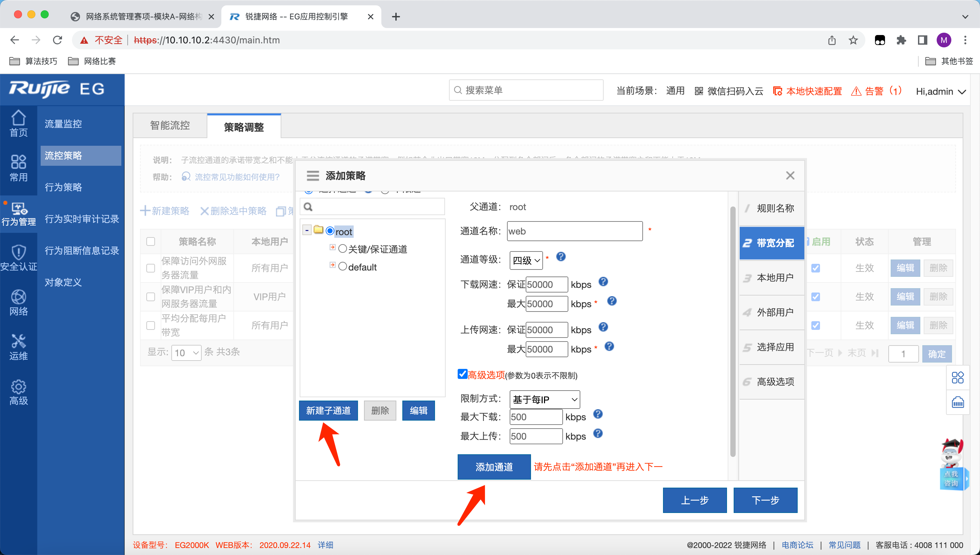Click the 通道名称 input field
Viewport: 980px width, 555px height.
point(574,231)
